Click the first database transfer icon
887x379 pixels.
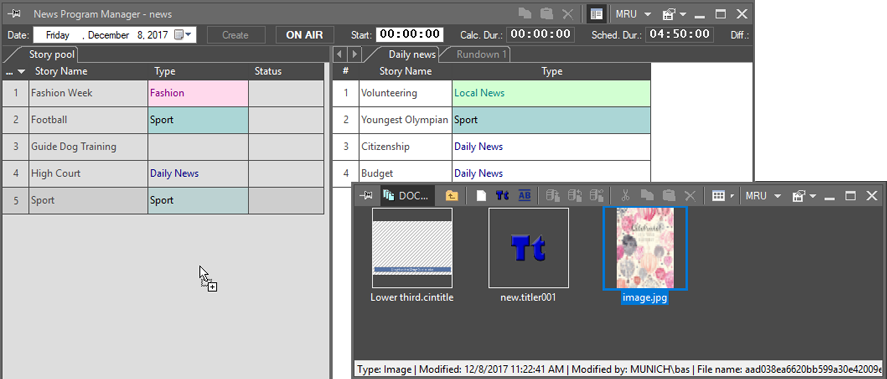(554, 196)
